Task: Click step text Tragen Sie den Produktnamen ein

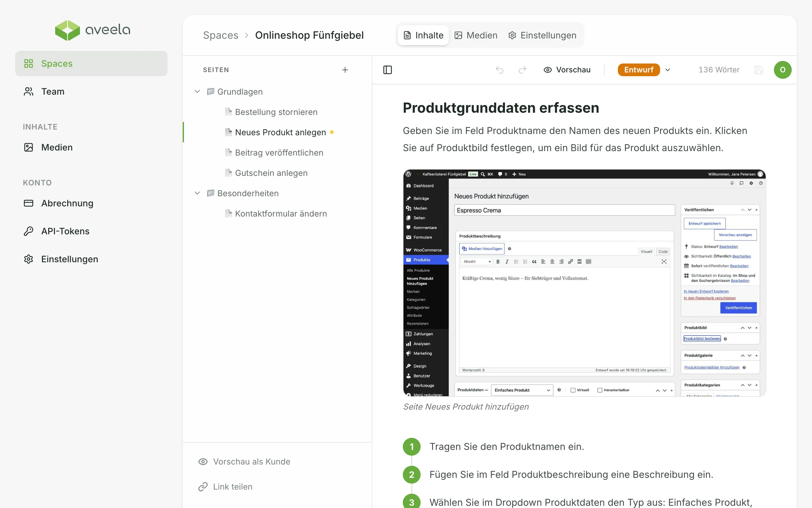Action: pyautogui.click(x=507, y=446)
